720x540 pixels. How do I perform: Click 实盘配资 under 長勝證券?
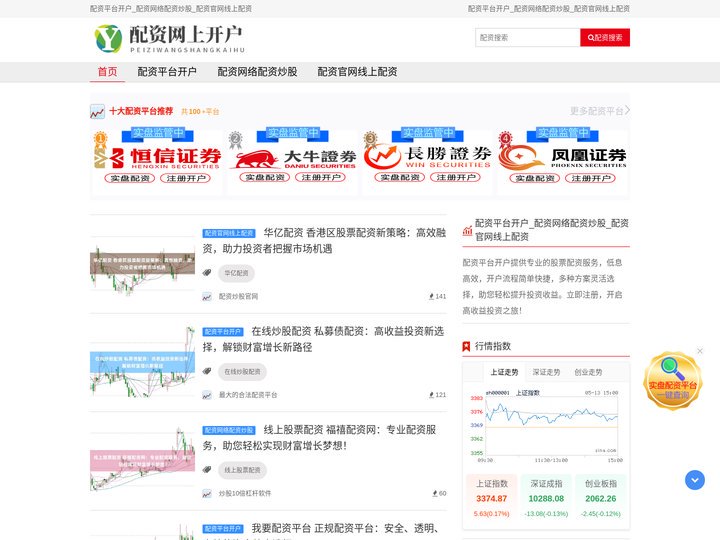(x=400, y=177)
